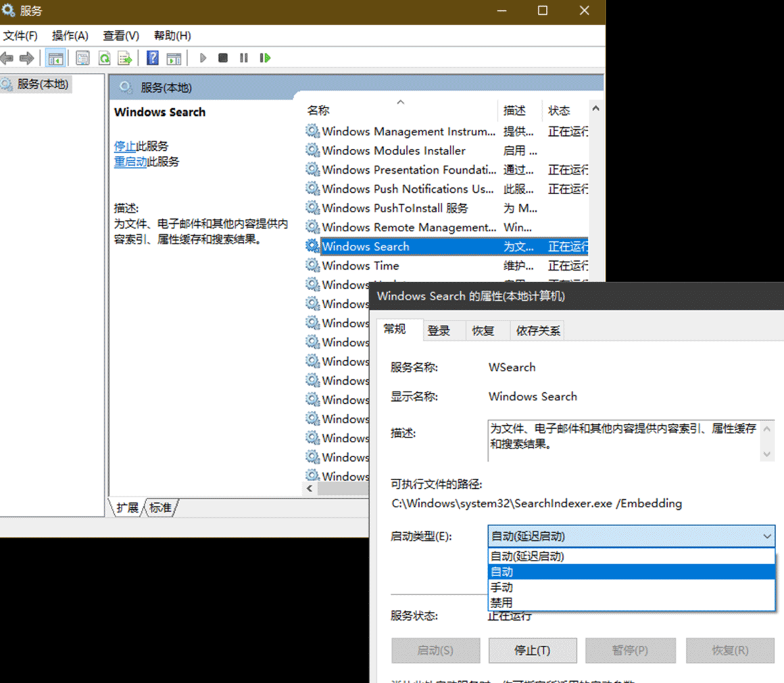
Task: Click the Back arrow in the Services toolbar
Action: tap(7, 58)
